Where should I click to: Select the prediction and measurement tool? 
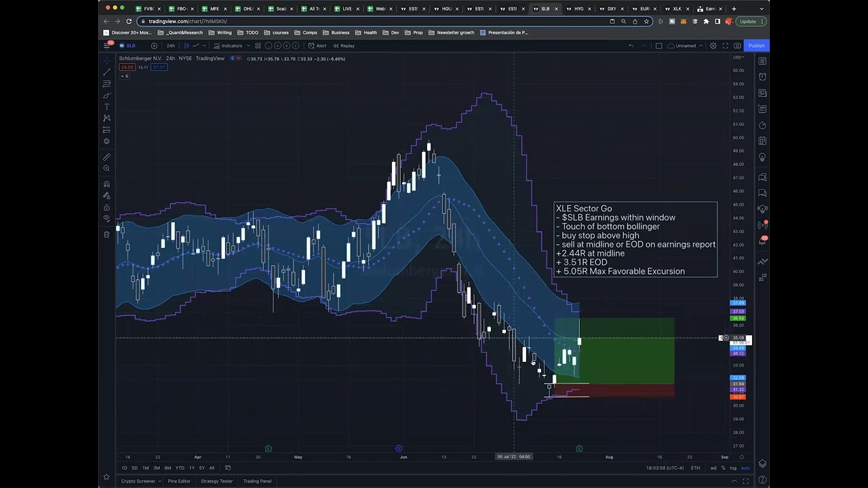[x=106, y=129]
